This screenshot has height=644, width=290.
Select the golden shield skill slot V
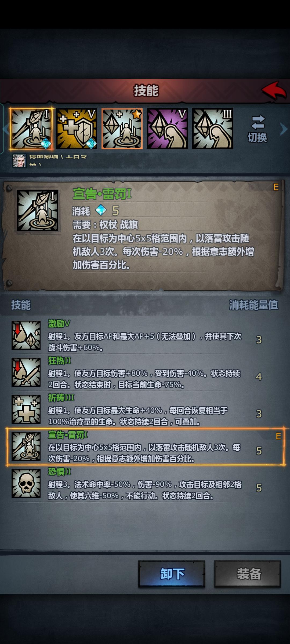[77, 129]
